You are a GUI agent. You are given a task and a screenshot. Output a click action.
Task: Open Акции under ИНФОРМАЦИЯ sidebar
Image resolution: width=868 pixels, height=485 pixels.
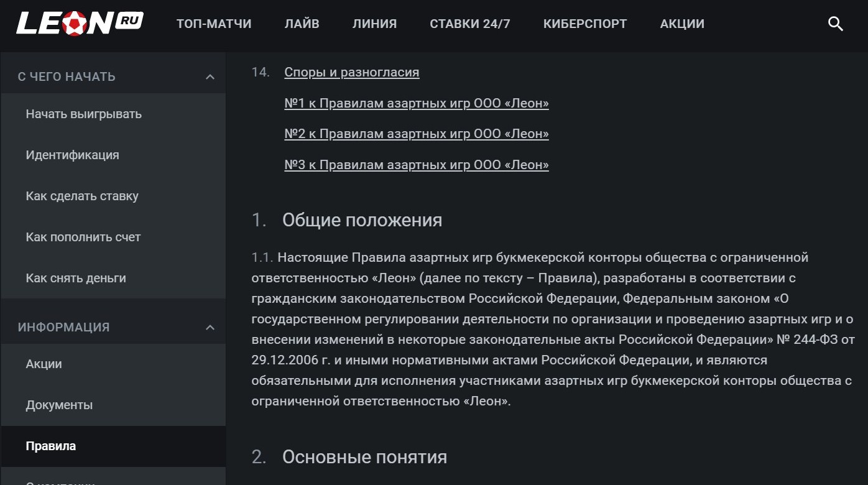click(113, 364)
